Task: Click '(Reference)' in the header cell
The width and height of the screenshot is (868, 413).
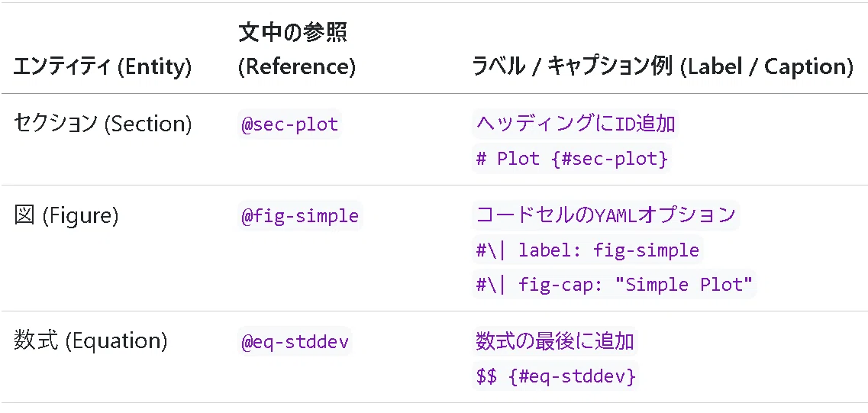Action: pos(296,67)
